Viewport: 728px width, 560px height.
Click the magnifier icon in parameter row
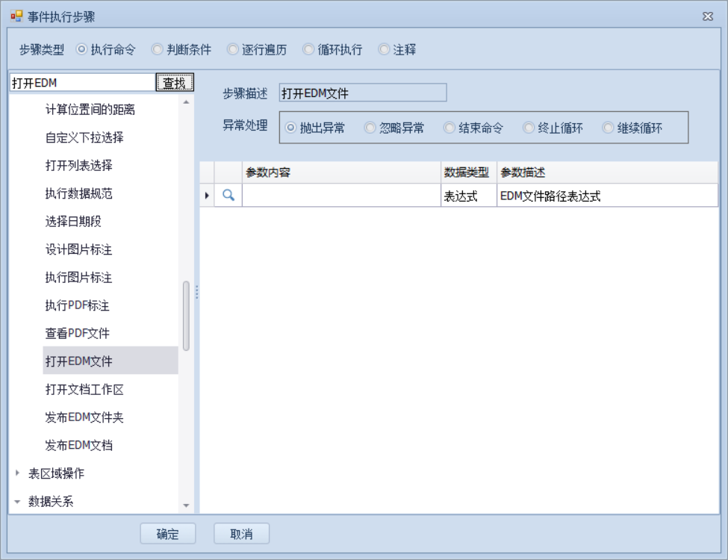click(229, 196)
